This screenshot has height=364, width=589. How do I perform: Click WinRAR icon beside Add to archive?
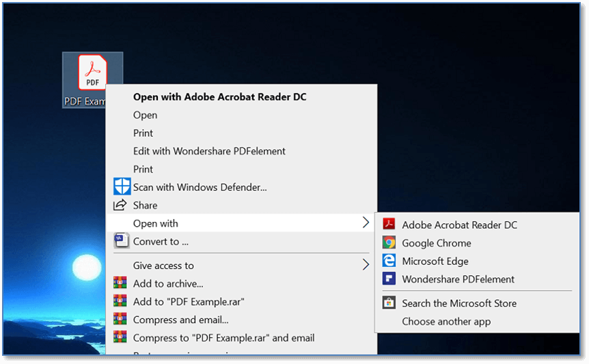click(x=120, y=283)
